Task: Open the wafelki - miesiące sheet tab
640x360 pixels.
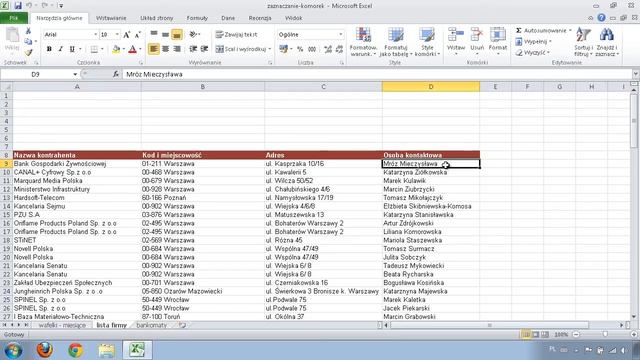Action: tap(62, 325)
